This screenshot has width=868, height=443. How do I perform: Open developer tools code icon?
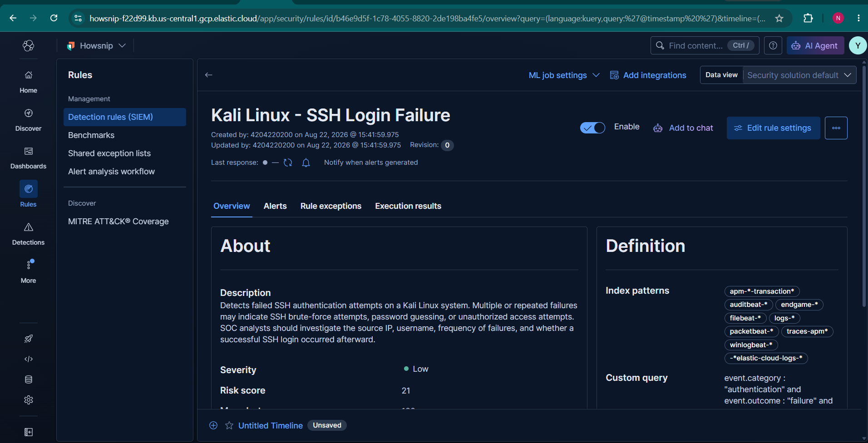point(29,359)
